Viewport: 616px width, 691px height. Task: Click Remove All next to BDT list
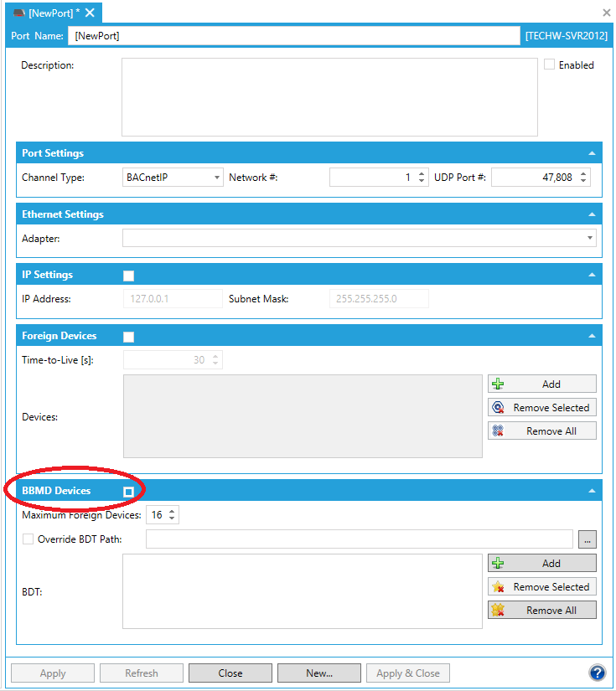click(541, 611)
